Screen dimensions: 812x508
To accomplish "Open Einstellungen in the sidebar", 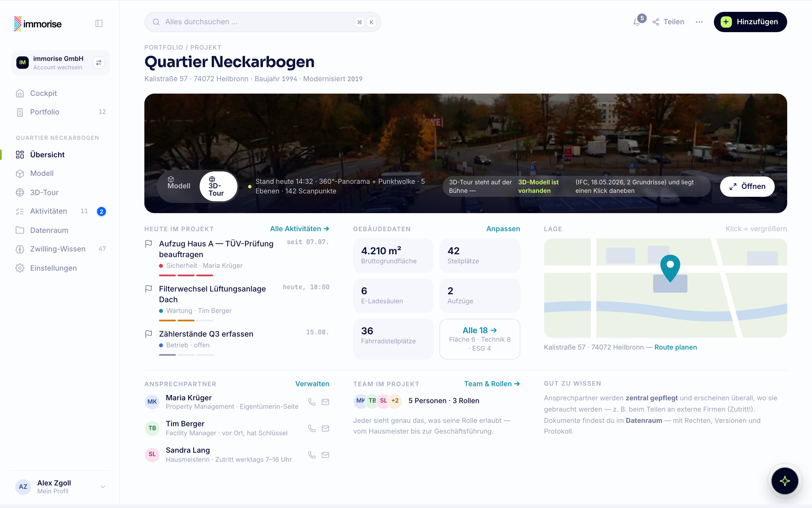I will coord(60,268).
